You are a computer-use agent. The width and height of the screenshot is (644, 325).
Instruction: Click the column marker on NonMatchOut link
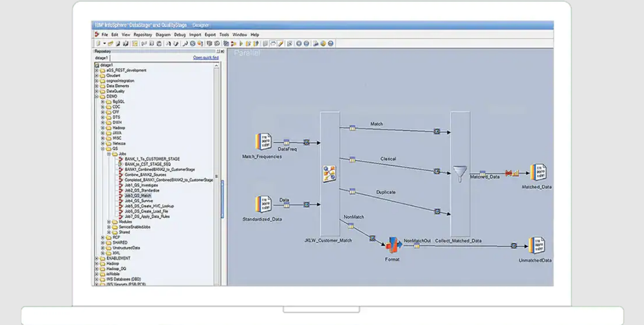[417, 246]
